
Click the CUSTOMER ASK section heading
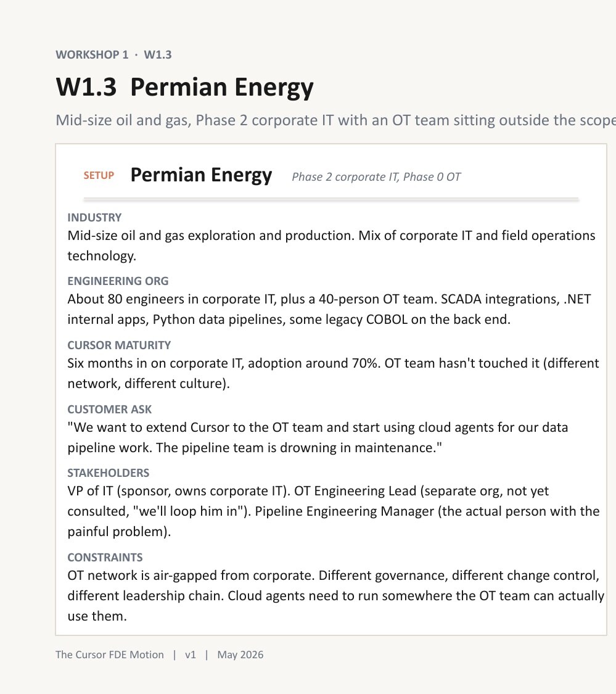[109, 410]
